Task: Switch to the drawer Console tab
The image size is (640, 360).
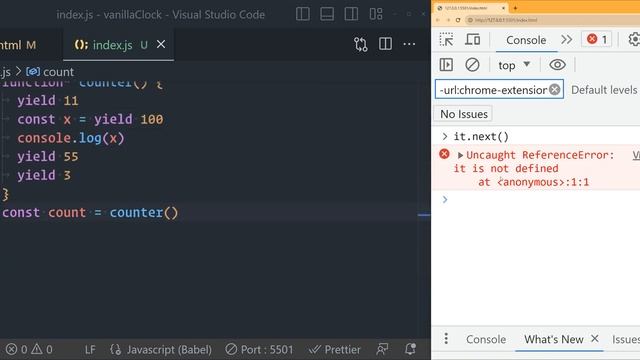Action: tap(486, 339)
